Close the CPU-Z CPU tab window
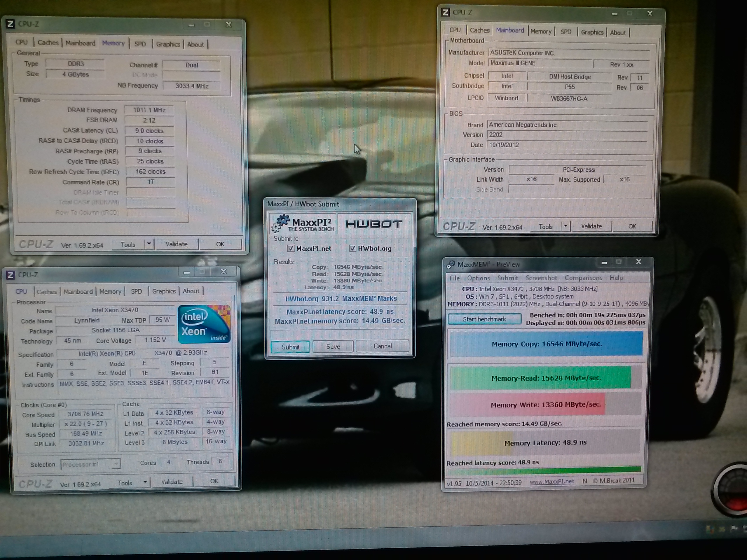Screen dimensions: 747x560 coord(224,272)
